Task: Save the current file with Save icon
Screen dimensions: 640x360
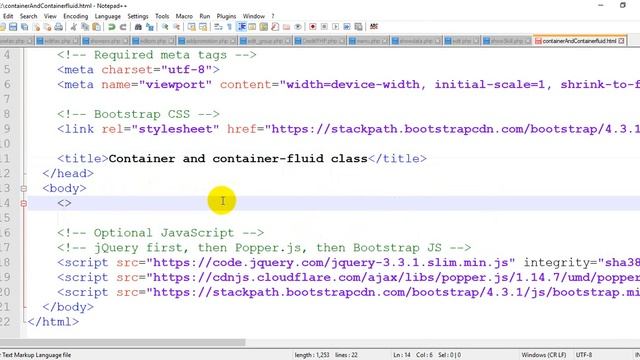Action: pyautogui.click(x=13, y=27)
